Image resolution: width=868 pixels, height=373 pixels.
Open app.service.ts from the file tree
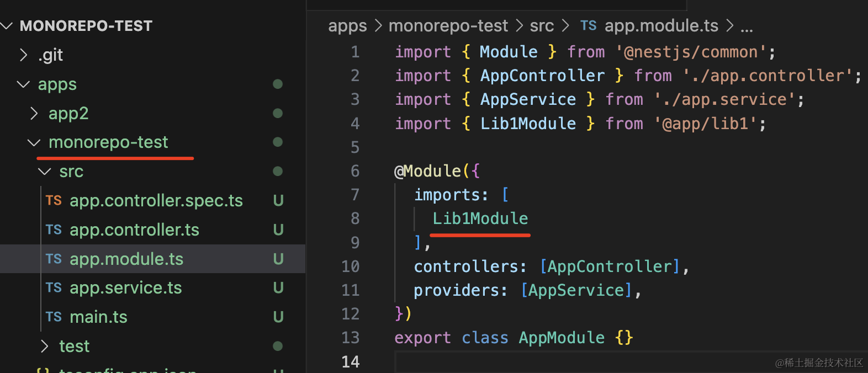click(x=125, y=287)
